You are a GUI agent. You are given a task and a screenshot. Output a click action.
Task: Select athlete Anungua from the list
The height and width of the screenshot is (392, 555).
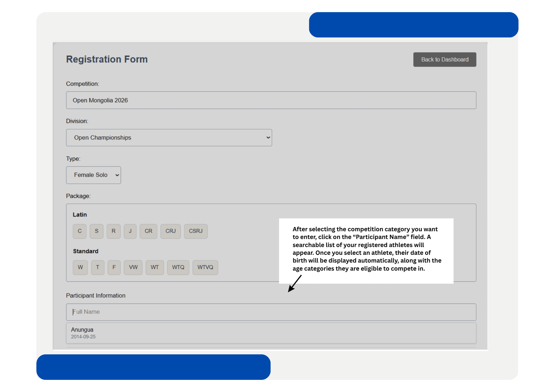pyautogui.click(x=271, y=333)
